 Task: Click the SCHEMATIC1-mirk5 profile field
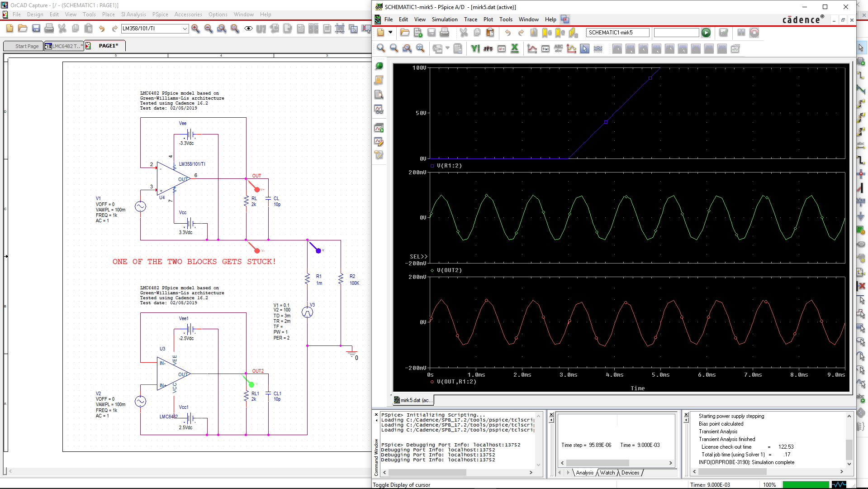pos(617,33)
